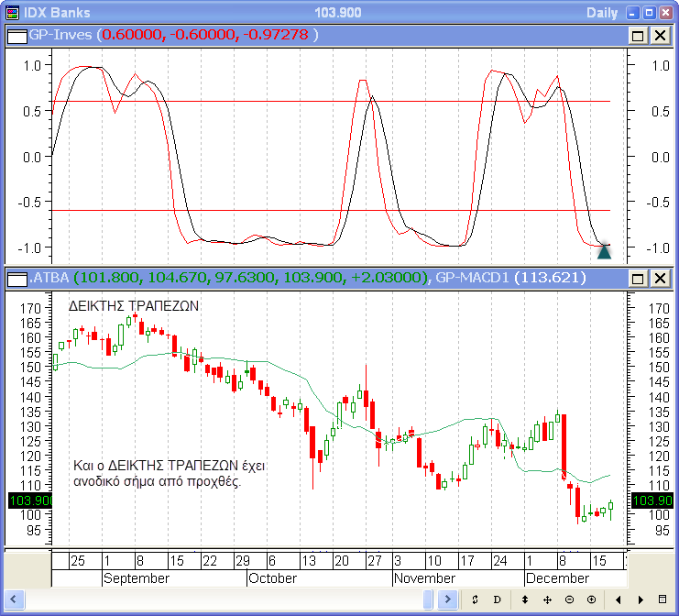Image resolution: width=679 pixels, height=616 pixels.
Task: Open IDX Banks window system menu icon
Action: point(12,12)
